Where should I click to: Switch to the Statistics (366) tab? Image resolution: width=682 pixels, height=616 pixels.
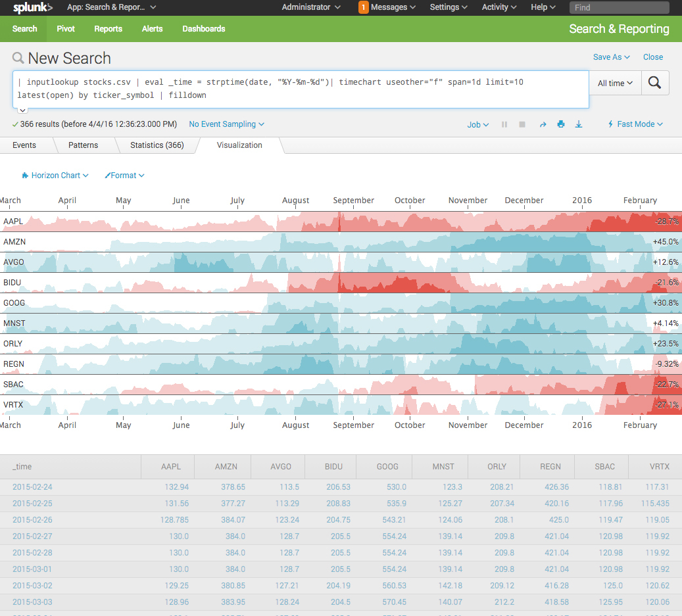coord(157,145)
